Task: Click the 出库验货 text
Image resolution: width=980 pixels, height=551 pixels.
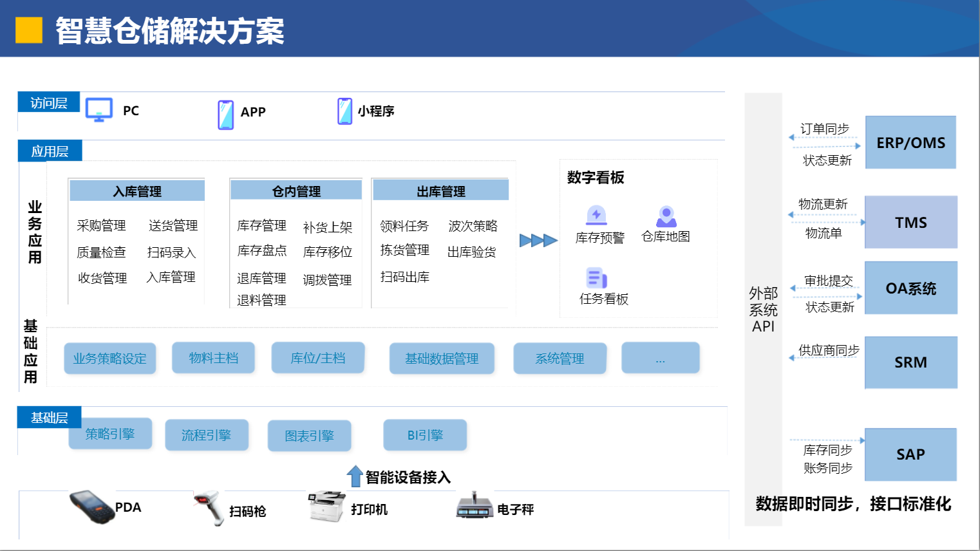Action: click(472, 252)
